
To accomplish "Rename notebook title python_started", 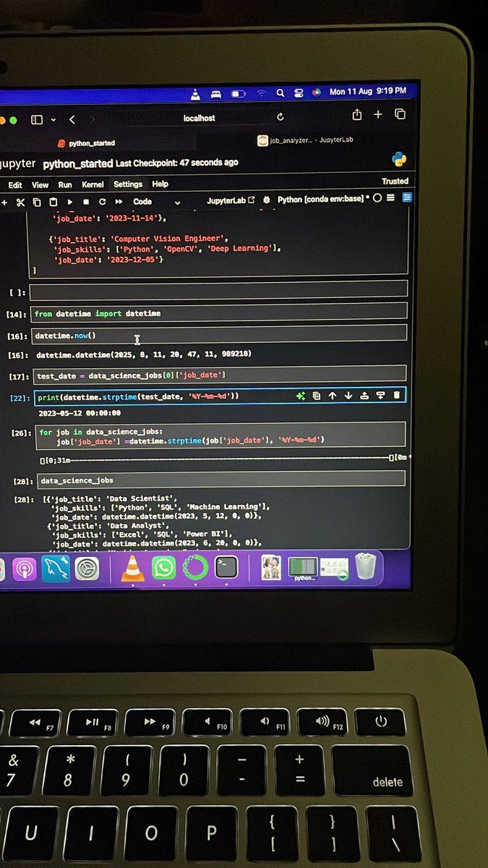I will point(77,164).
